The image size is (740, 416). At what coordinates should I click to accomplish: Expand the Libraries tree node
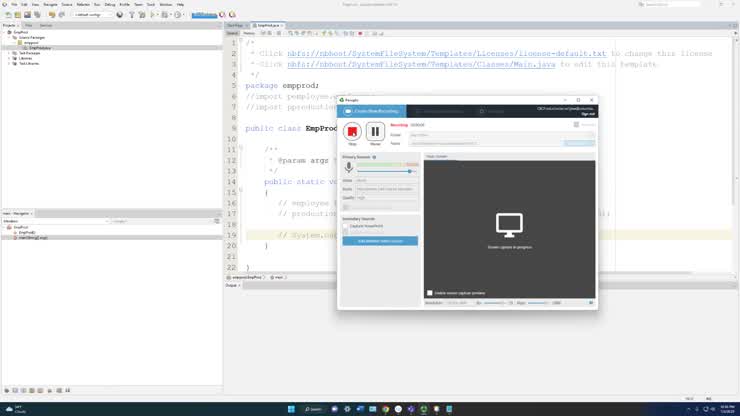point(9,58)
